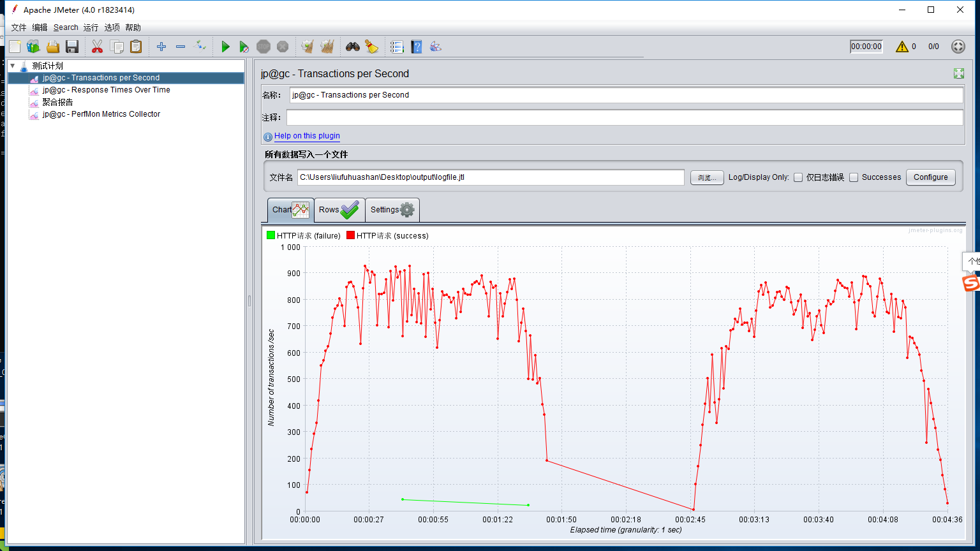The image size is (980, 551).
Task: Focus the 注释 comments input field
Action: (625, 117)
